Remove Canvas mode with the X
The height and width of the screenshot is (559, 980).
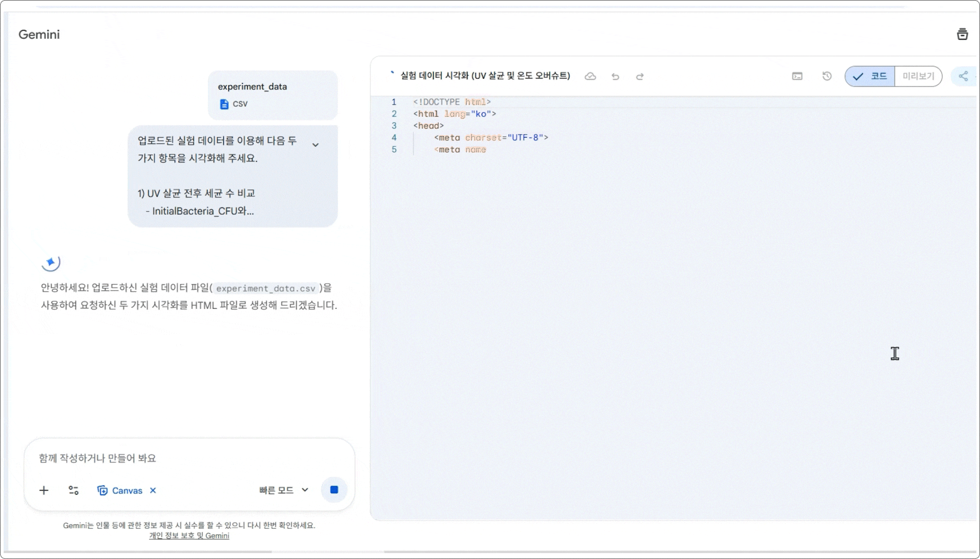coord(153,490)
